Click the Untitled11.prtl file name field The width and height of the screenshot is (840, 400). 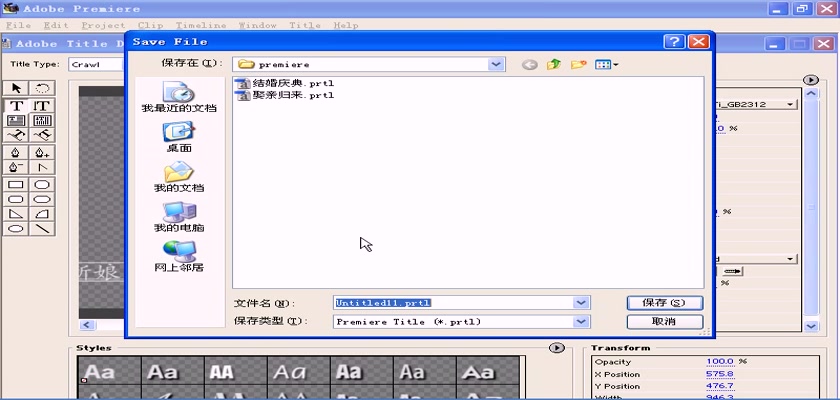click(x=453, y=303)
